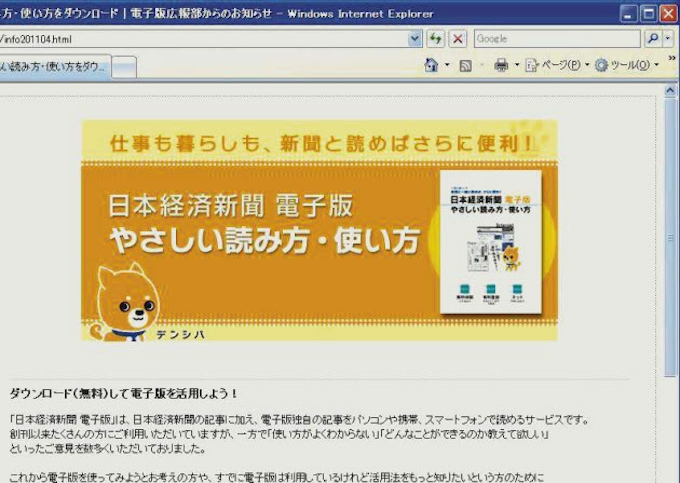Click the search magnifier icon
Screen dimensions: 680x483
(x=653, y=39)
